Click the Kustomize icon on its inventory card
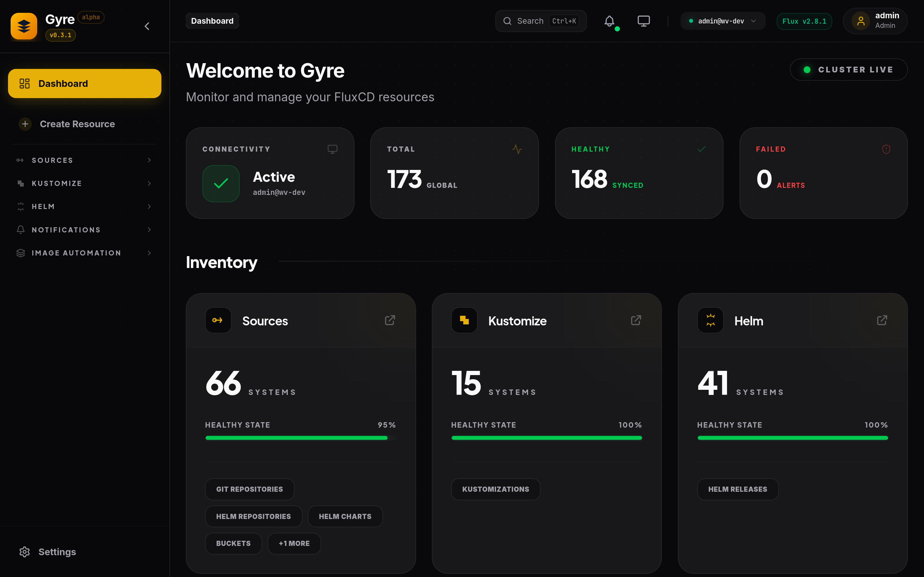Image resolution: width=924 pixels, height=577 pixels. 464,320
